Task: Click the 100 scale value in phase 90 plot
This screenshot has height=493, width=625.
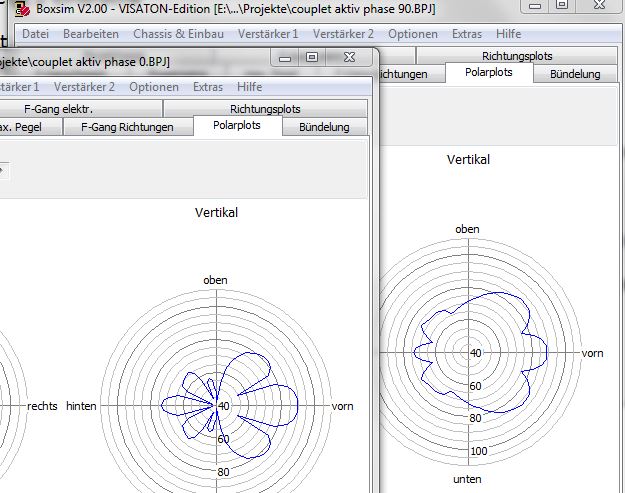Action: tap(479, 451)
